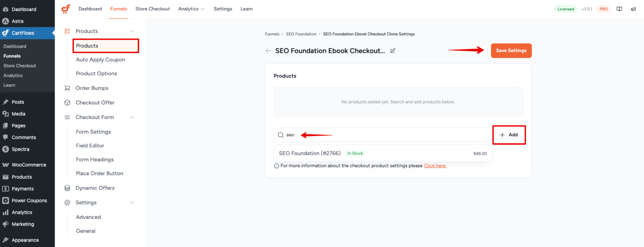Click the Add product button
The image size is (644, 247).
click(509, 135)
